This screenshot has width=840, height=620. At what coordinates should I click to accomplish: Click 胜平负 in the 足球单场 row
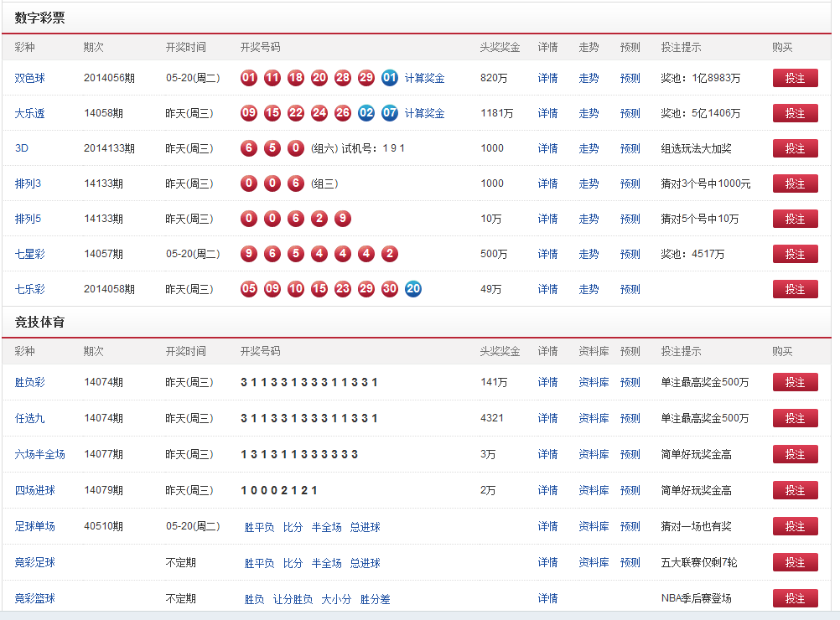pos(257,526)
